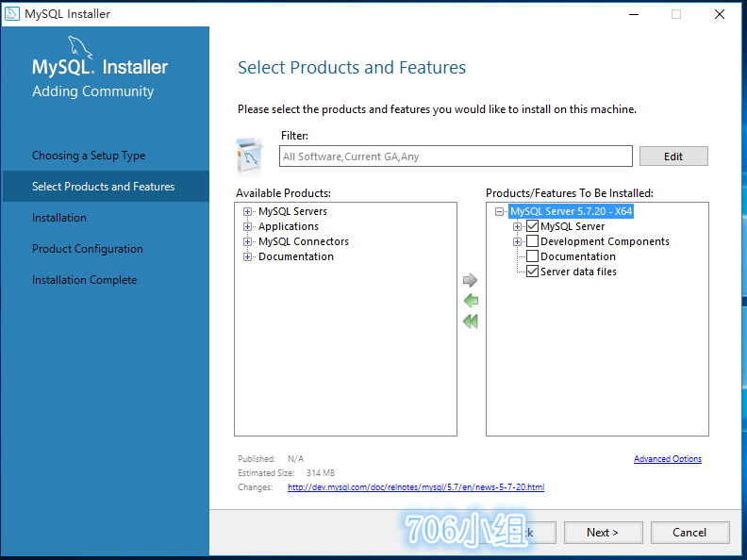Click the Edit filter button
This screenshot has width=747, height=560.
[x=673, y=156]
